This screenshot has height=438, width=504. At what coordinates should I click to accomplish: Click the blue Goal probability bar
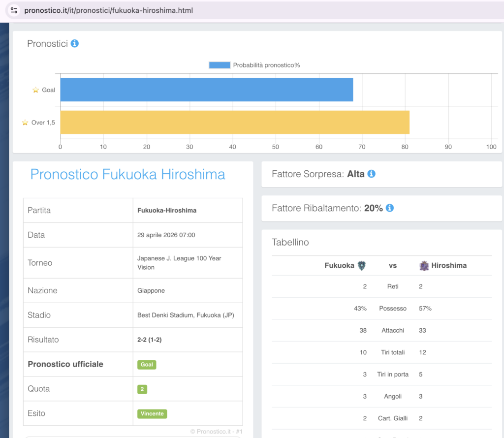207,90
